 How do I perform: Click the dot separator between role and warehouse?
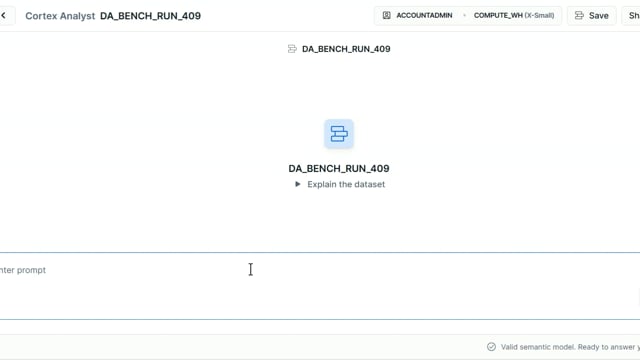pos(464,16)
